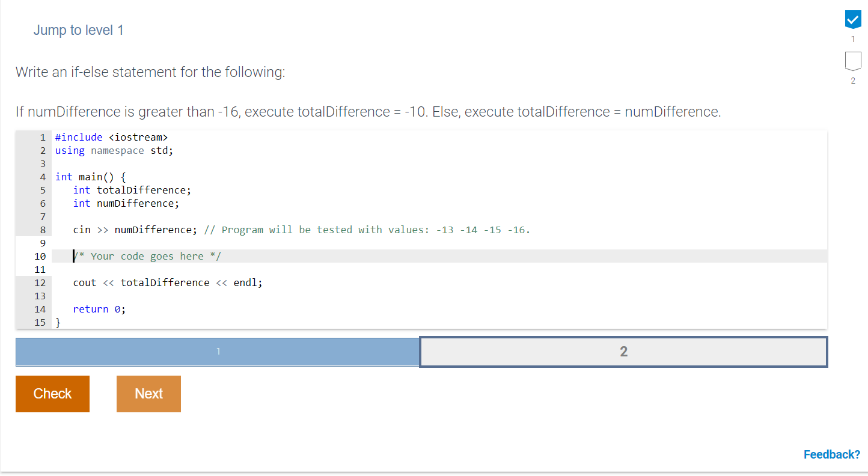Select the empty level 2 badge
868x476 pixels.
pyautogui.click(x=852, y=61)
